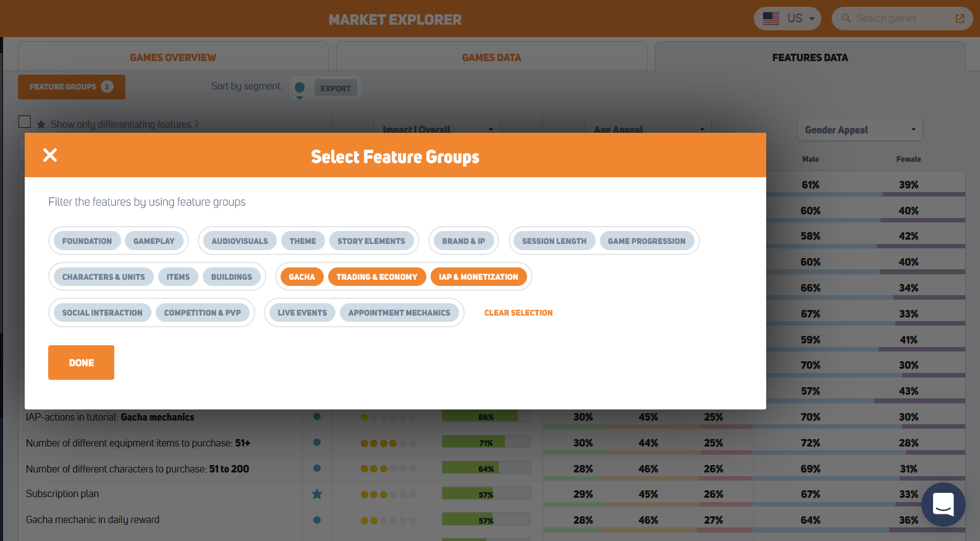Open the support chat widget
Image resolution: width=980 pixels, height=541 pixels.
(x=943, y=505)
